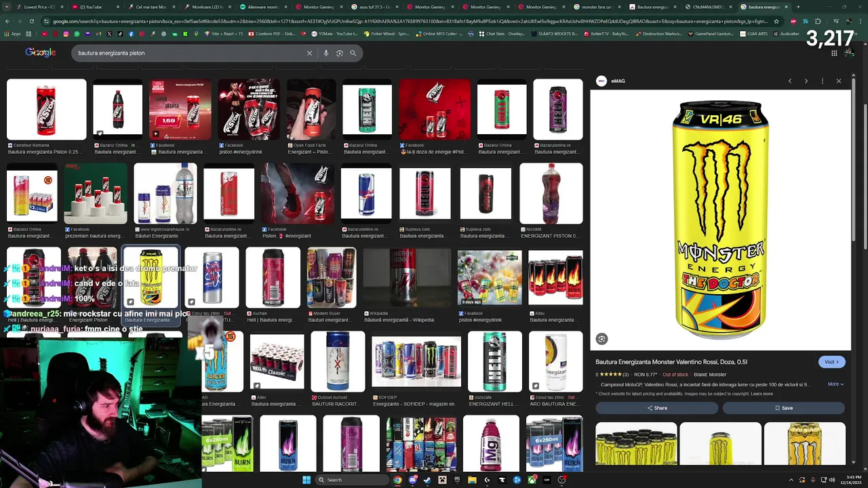Switch to asus tuf 31.5 tab
This screenshot has height=488, width=868.
click(375, 7)
